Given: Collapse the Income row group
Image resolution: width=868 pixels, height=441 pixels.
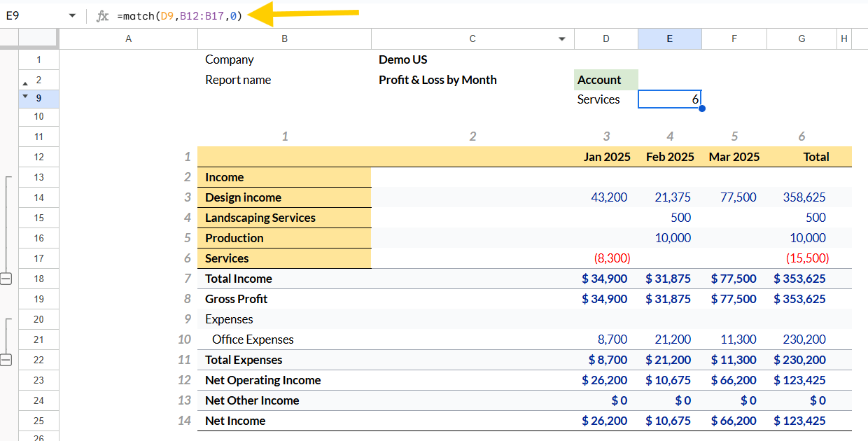Looking at the screenshot, I should pyautogui.click(x=6, y=279).
